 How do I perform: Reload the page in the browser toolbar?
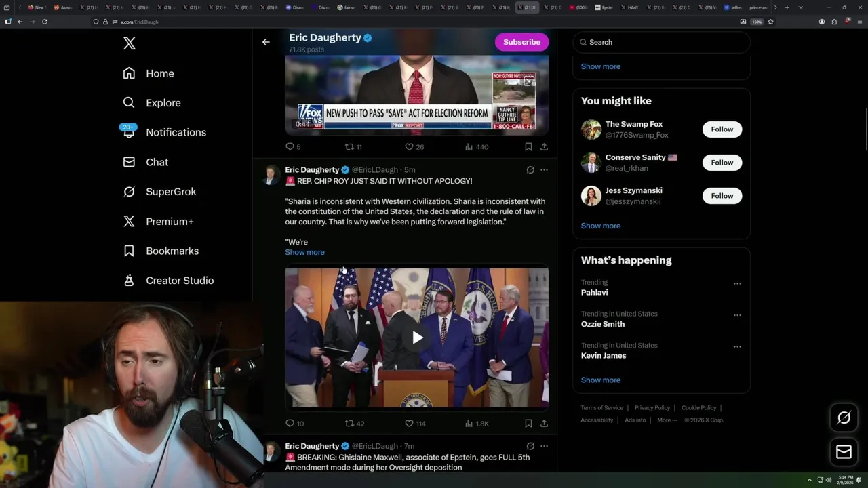(45, 22)
